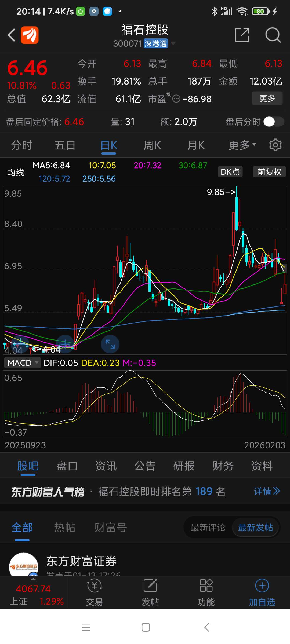Select the 热帖 posts filter

pos(64,528)
